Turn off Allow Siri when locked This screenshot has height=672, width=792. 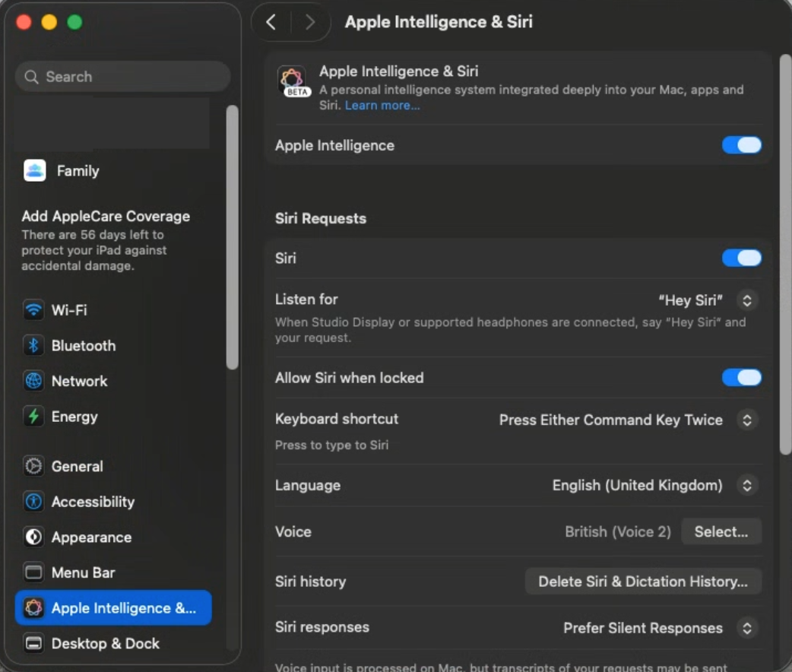[x=741, y=378]
